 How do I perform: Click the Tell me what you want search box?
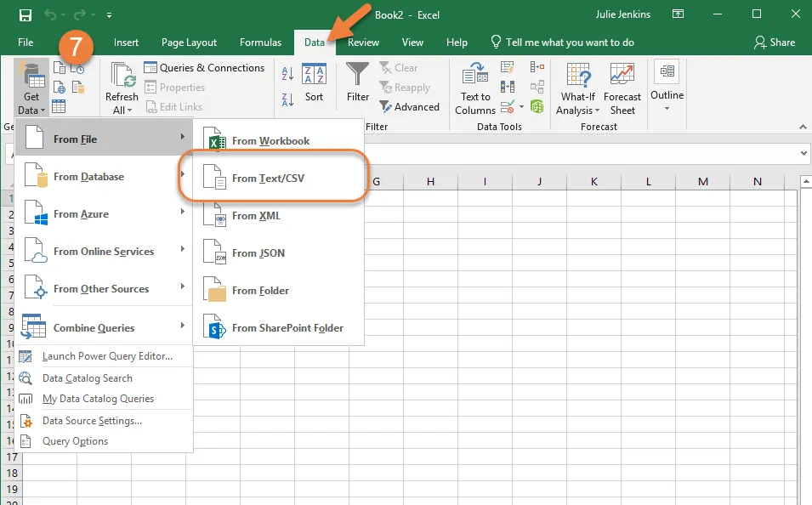click(562, 43)
